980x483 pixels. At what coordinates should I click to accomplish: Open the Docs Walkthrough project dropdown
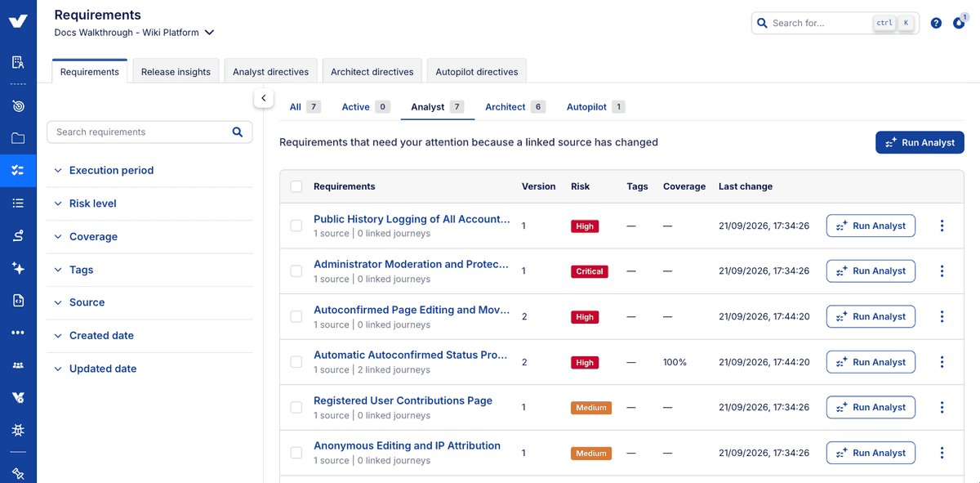(135, 33)
